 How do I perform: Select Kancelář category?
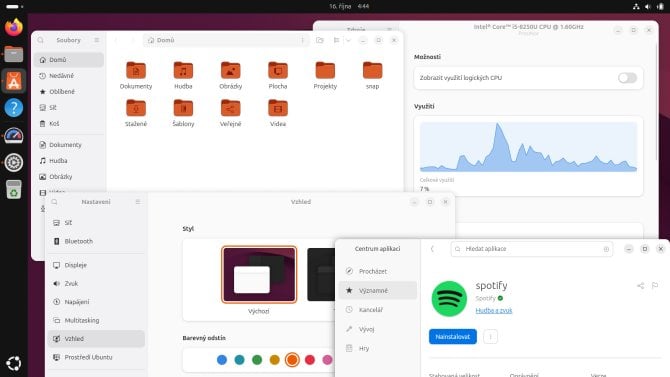pyautogui.click(x=378, y=309)
